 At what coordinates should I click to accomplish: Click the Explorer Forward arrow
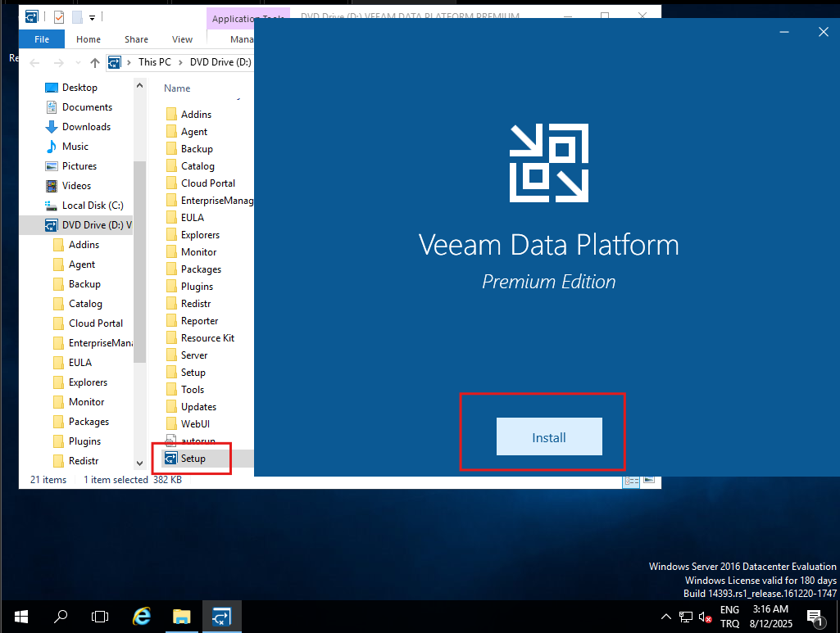[x=59, y=62]
